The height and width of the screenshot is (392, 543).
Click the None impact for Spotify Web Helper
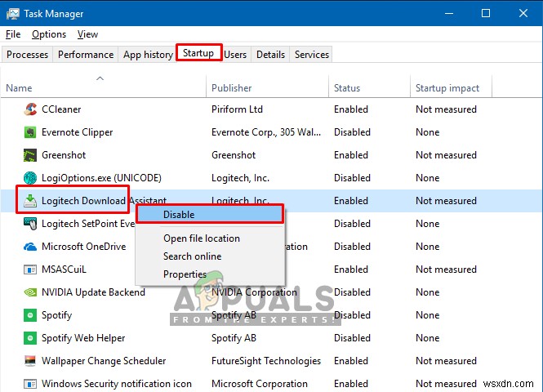click(427, 338)
